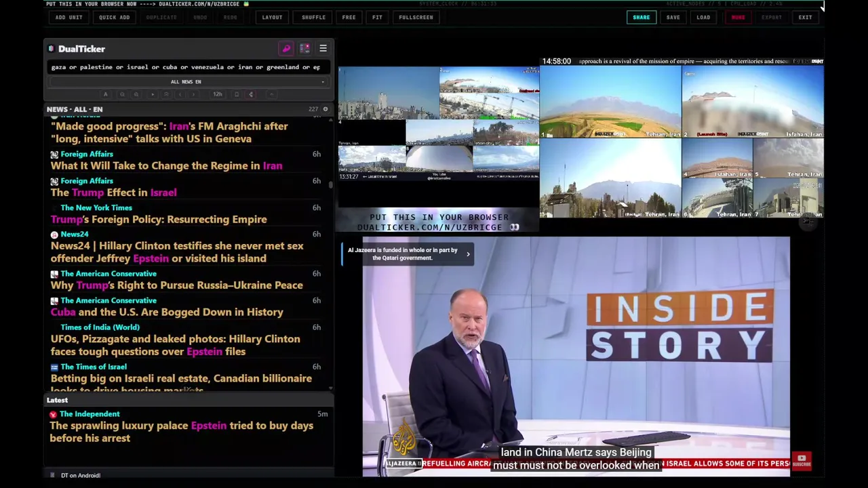Click camera feed 2 labeled Isfahan, Iran

point(753,102)
